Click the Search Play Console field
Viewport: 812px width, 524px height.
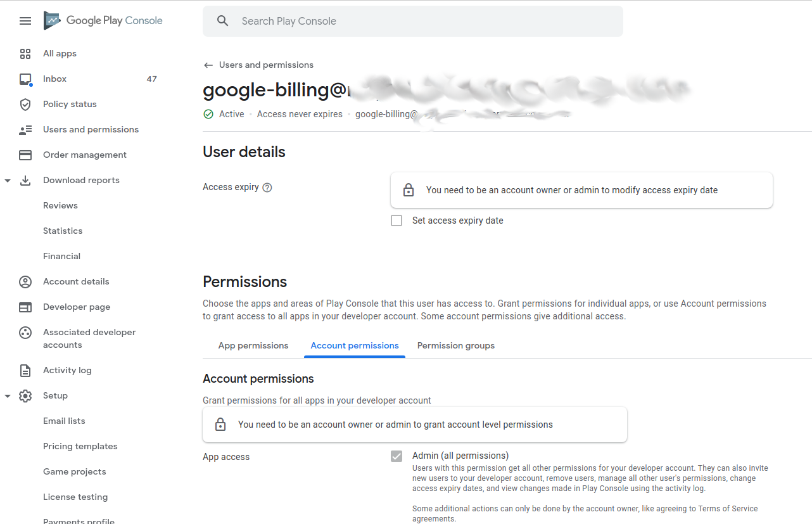pos(413,21)
